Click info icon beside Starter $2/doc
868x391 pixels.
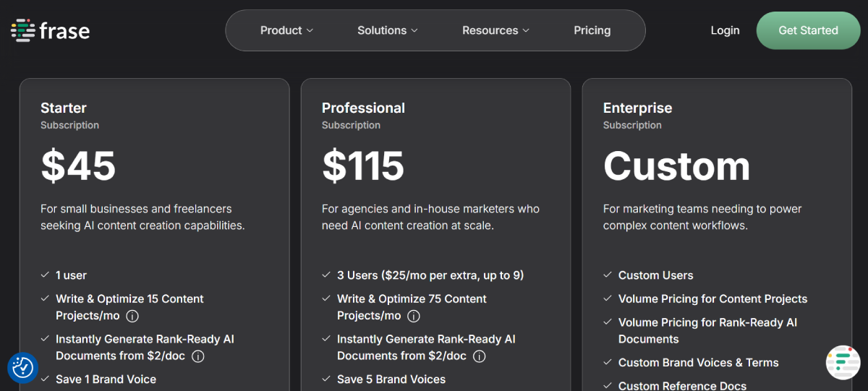197,356
